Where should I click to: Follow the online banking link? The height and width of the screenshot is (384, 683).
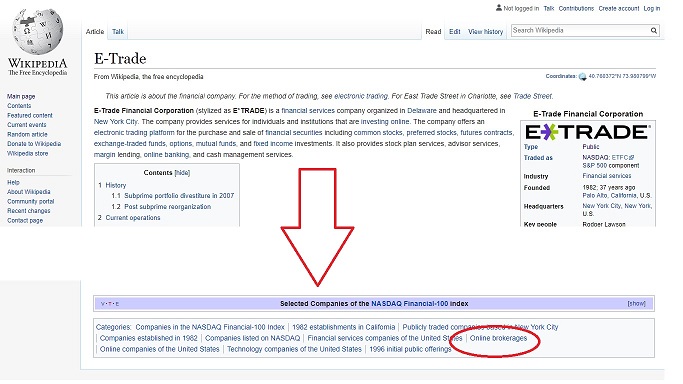point(166,155)
